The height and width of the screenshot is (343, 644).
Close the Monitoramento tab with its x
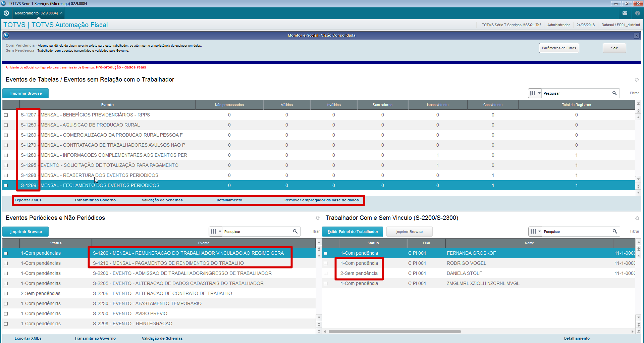pos(61,13)
